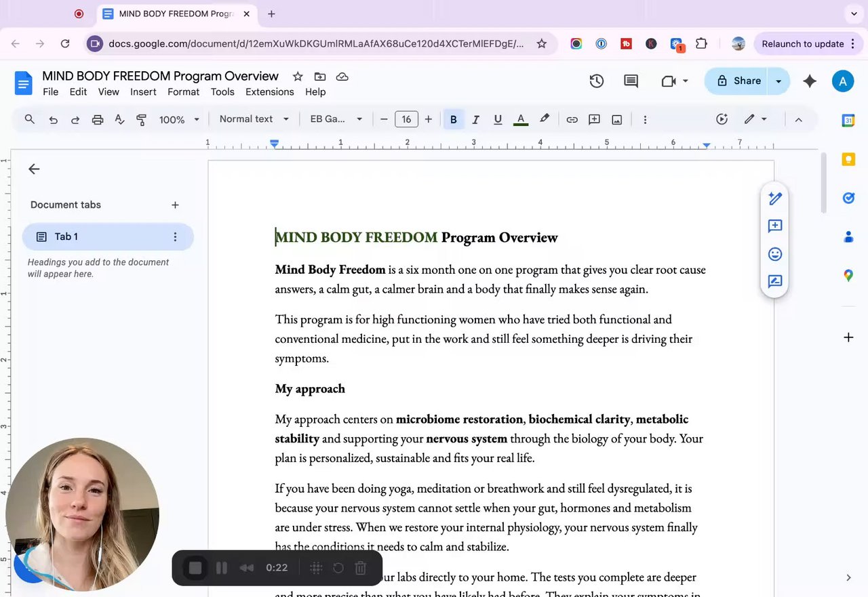The width and height of the screenshot is (868, 597).
Task: Toggle italic formatting
Action: click(x=476, y=120)
